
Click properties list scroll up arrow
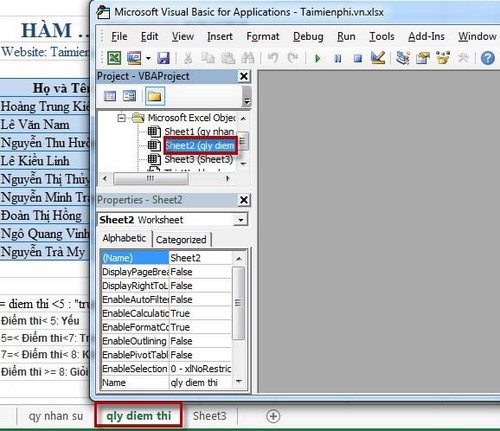click(239, 258)
